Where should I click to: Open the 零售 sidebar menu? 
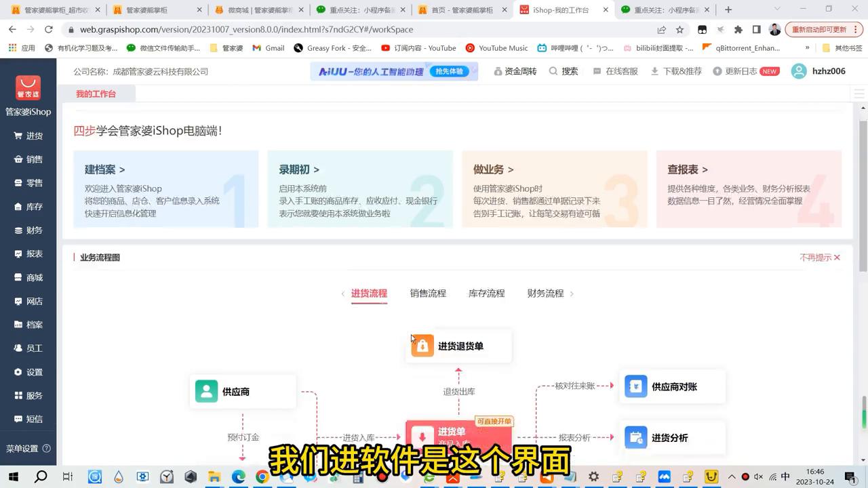pos(28,183)
